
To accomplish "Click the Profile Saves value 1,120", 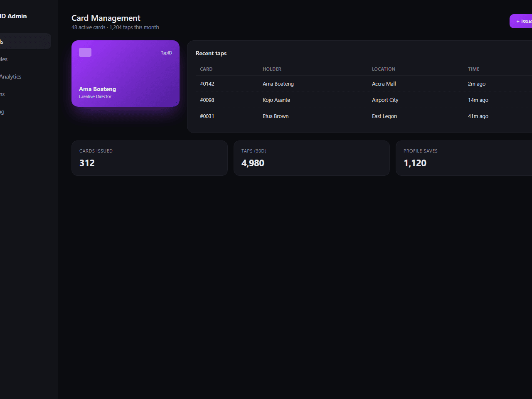I will [x=415, y=163].
